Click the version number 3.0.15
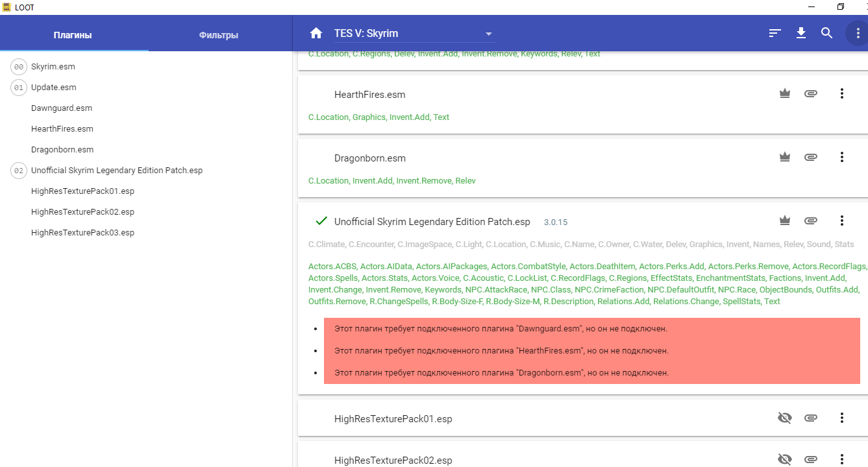Image resolution: width=868 pixels, height=467 pixels. pyautogui.click(x=556, y=222)
